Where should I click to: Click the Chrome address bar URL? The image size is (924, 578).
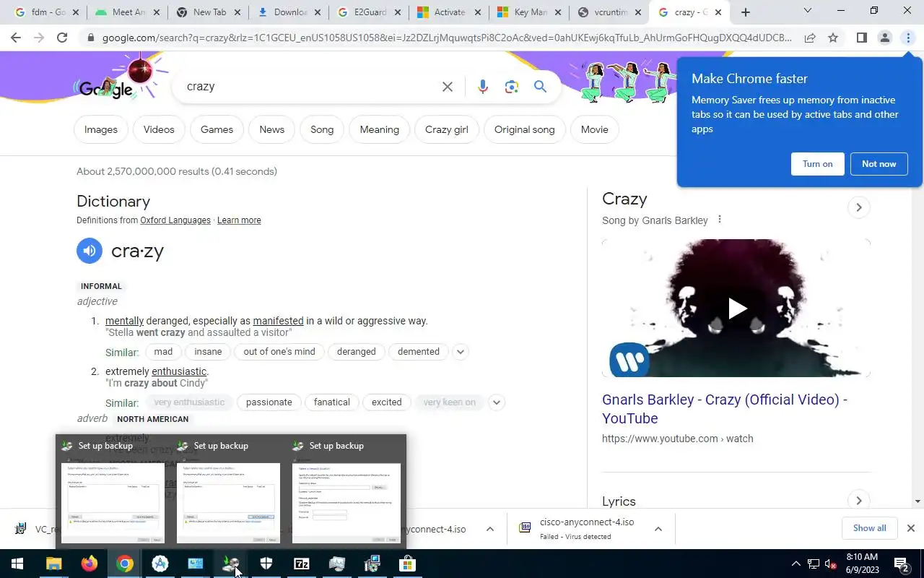tap(446, 38)
